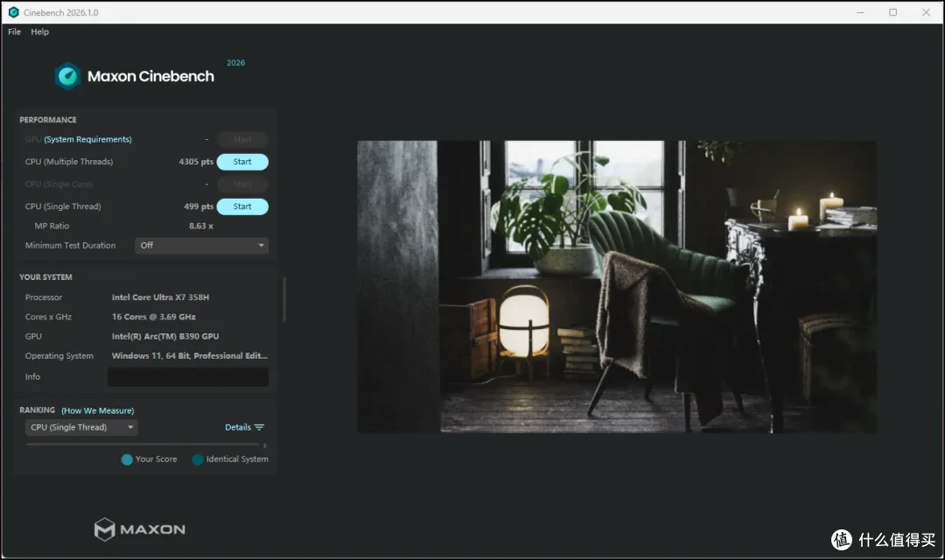Click the MP Ratio value 8.63 x

[x=200, y=226]
